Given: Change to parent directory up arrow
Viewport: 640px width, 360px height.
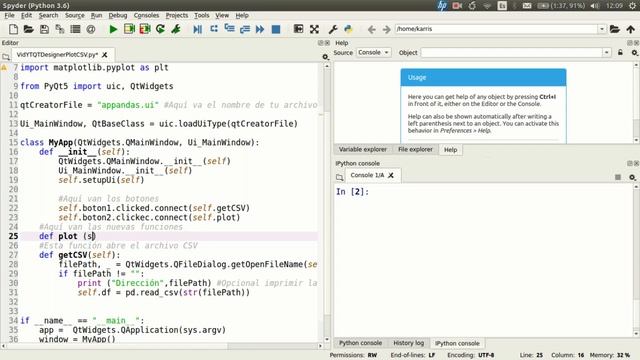Looking at the screenshot, I should 631,29.
